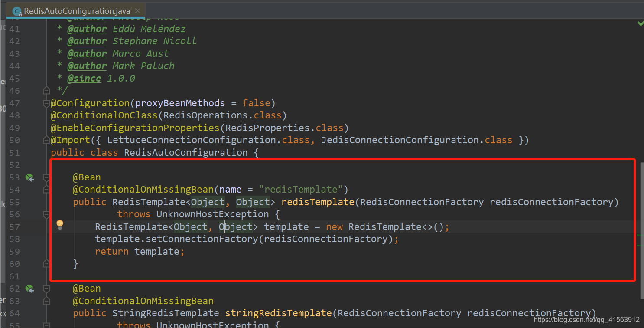Toggle the fold marker at line 50 @Import
The image size is (644, 328).
tap(47, 140)
